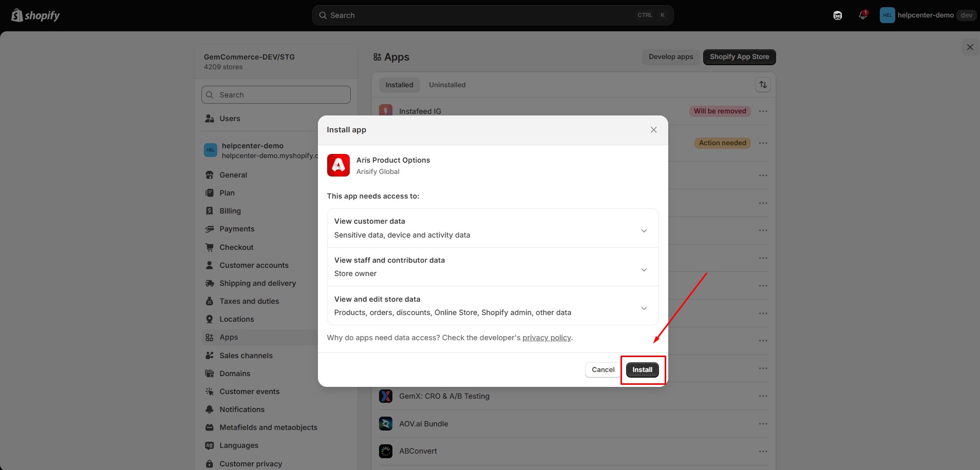Open more actions for AOV.ai Bundle row

(x=763, y=424)
